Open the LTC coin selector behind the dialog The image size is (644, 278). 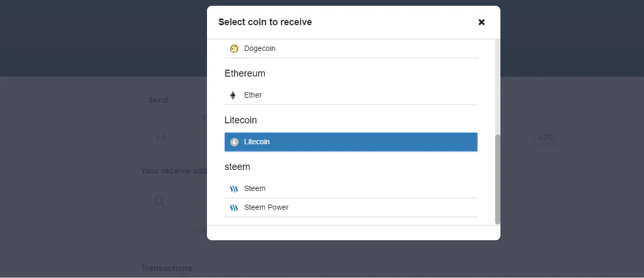click(546, 137)
